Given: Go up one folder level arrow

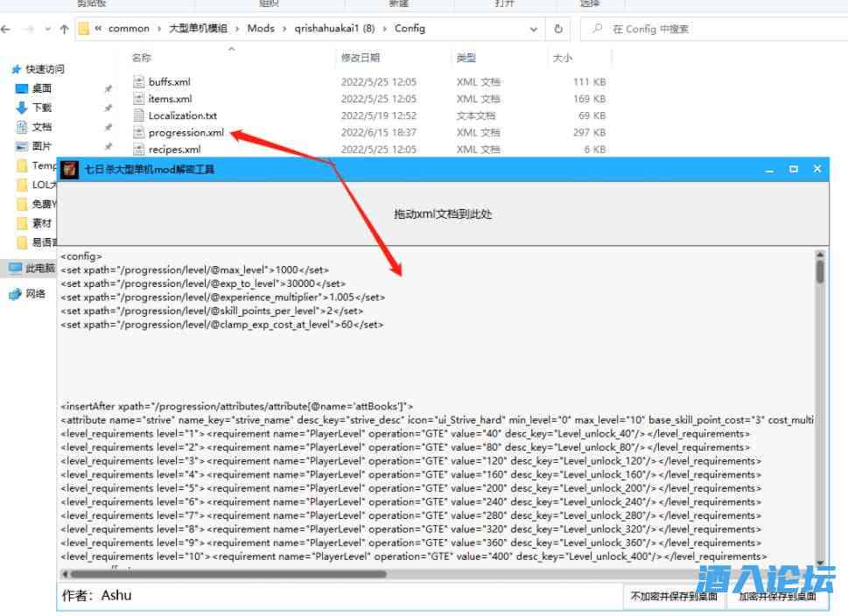Looking at the screenshot, I should point(65,29).
